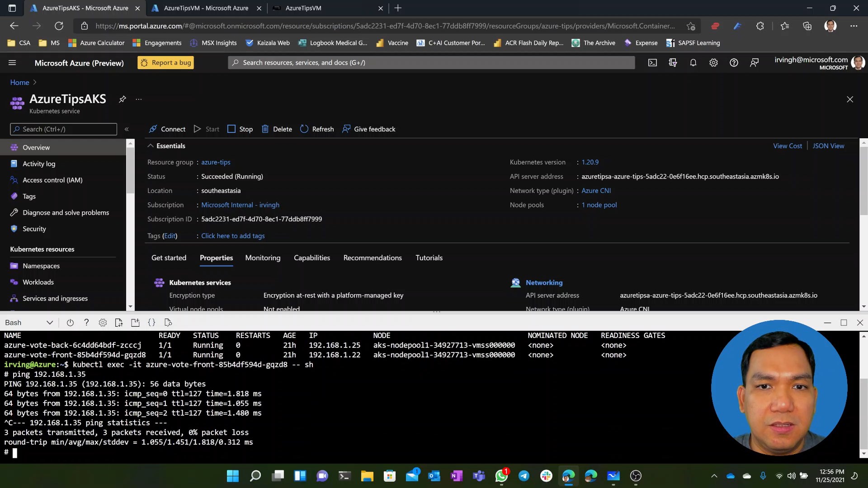Open MSX Insights bookmark
Image resolution: width=868 pixels, height=488 pixels.
(213, 43)
